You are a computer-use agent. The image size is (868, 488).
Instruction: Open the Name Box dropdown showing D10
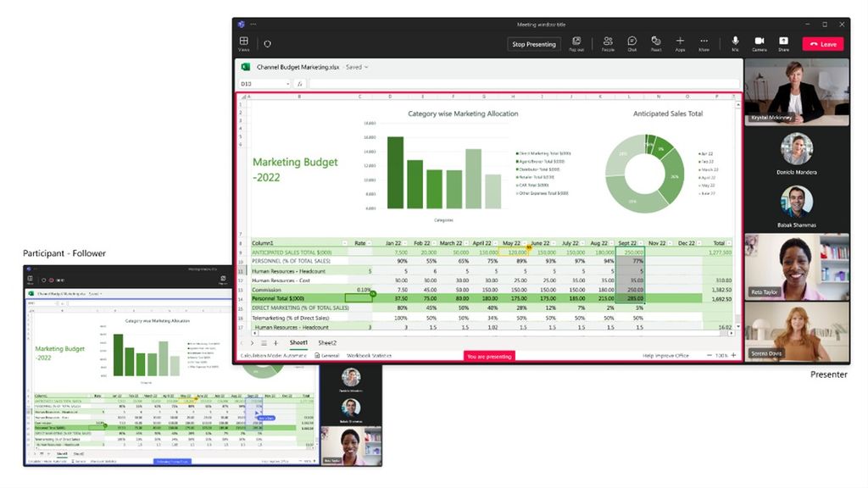pyautogui.click(x=289, y=84)
